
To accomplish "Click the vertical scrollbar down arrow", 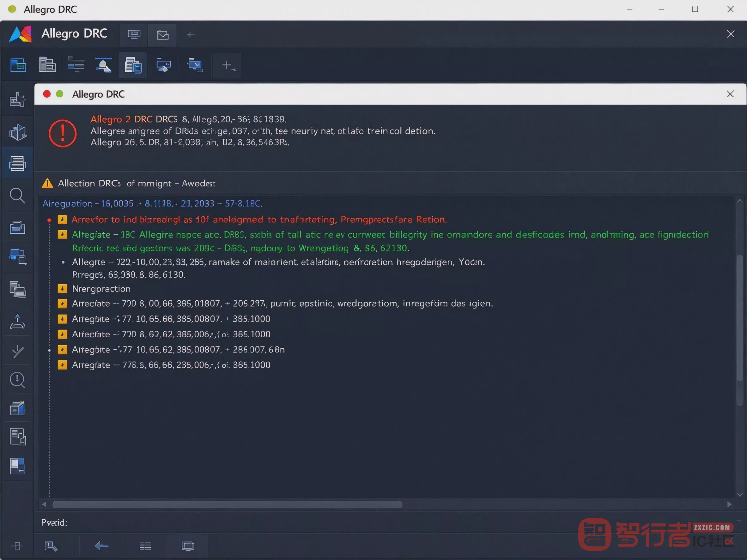I will click(x=739, y=495).
